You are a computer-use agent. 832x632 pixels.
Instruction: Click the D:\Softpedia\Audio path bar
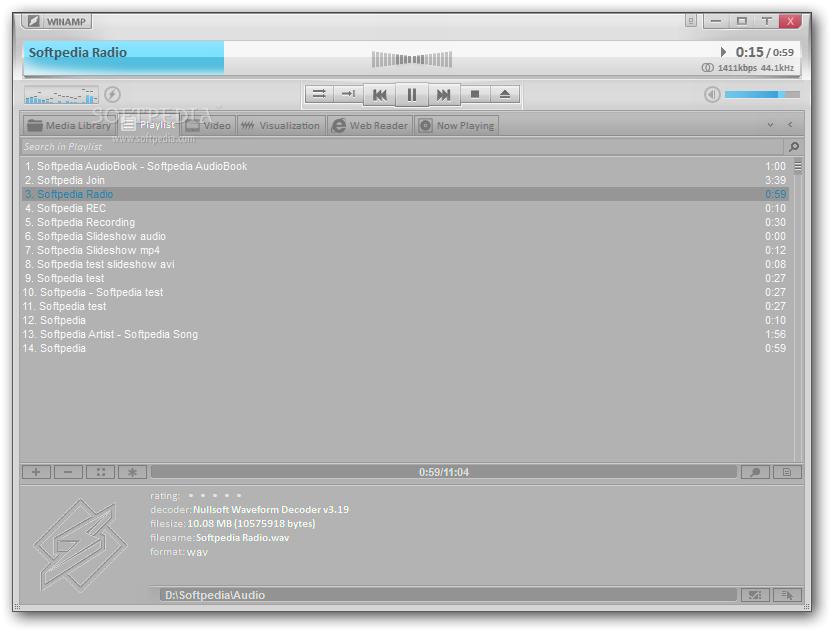tap(448, 595)
